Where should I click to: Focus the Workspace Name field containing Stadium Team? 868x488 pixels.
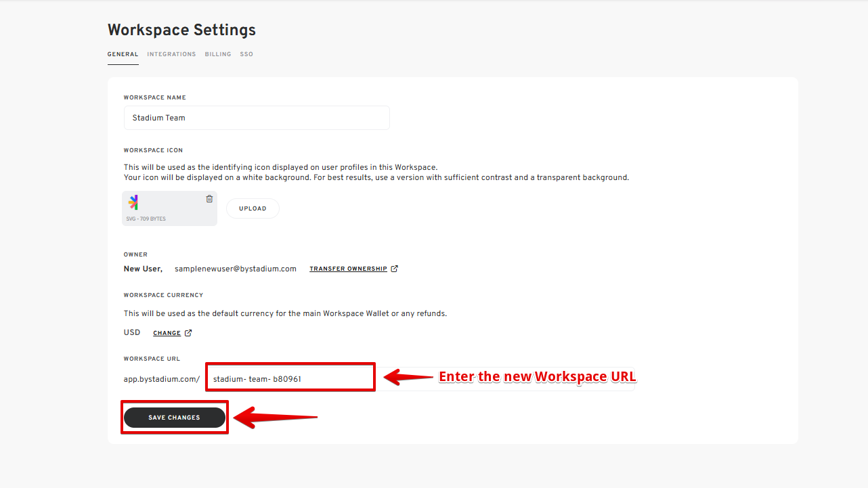[257, 118]
